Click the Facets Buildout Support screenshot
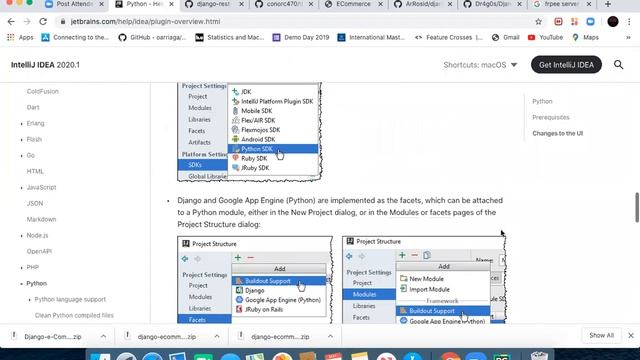 [255, 280]
